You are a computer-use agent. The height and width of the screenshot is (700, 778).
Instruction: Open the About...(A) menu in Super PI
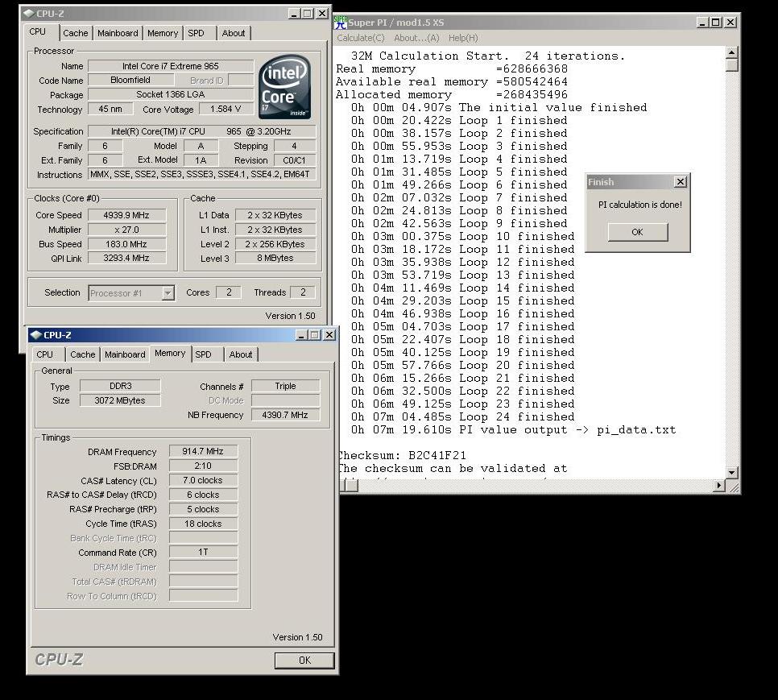coord(416,38)
